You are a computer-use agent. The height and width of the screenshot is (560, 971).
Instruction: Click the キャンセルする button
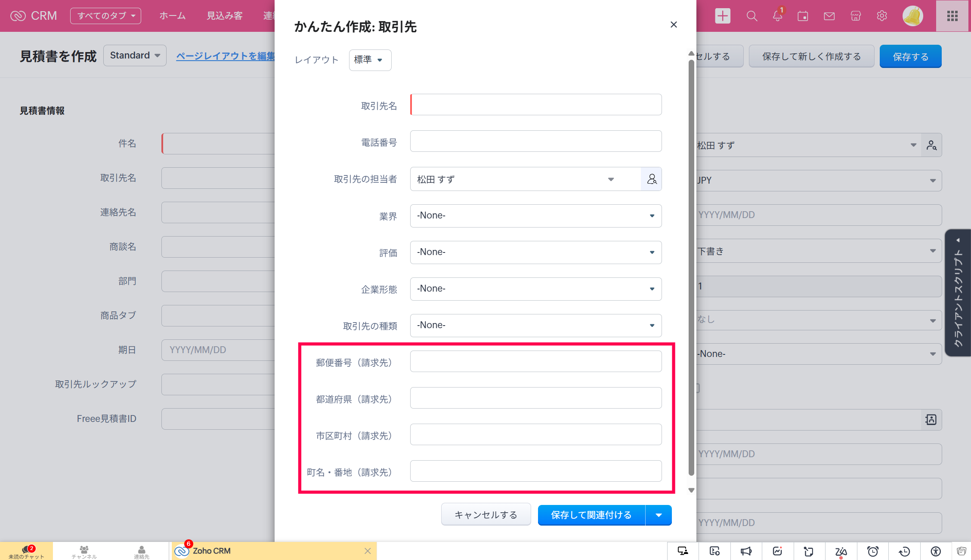pyautogui.click(x=486, y=515)
